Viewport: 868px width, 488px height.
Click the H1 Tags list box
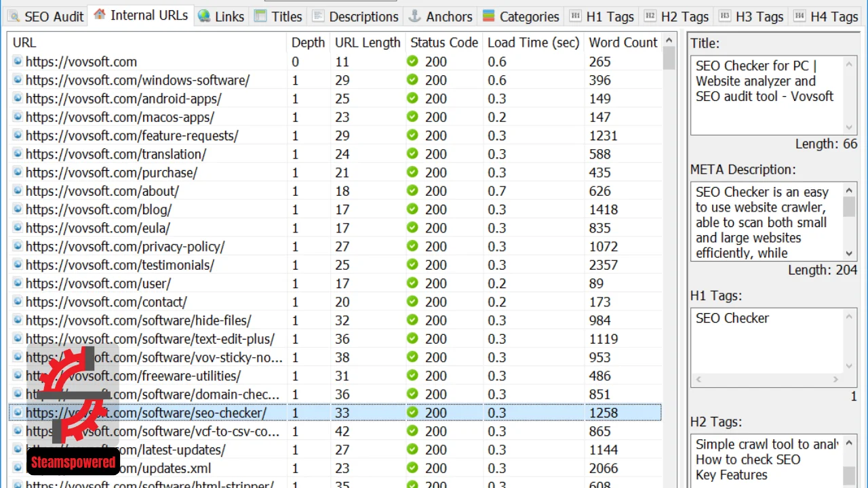tap(774, 348)
